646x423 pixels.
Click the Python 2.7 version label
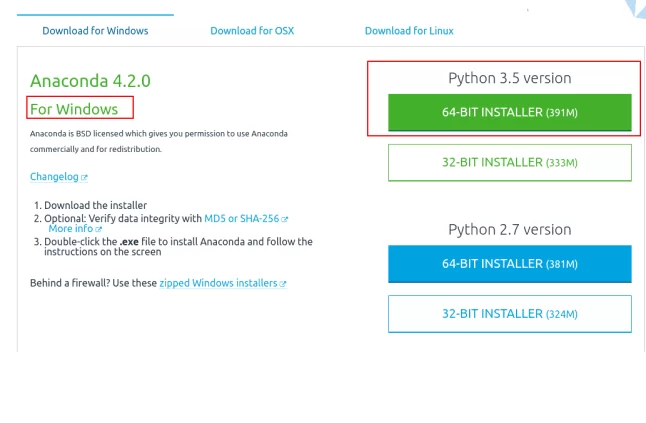click(x=510, y=230)
